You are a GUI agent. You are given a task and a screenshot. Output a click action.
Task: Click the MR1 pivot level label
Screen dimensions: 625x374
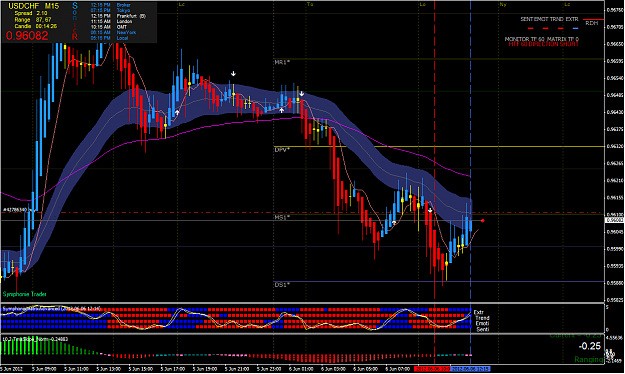pyautogui.click(x=282, y=63)
